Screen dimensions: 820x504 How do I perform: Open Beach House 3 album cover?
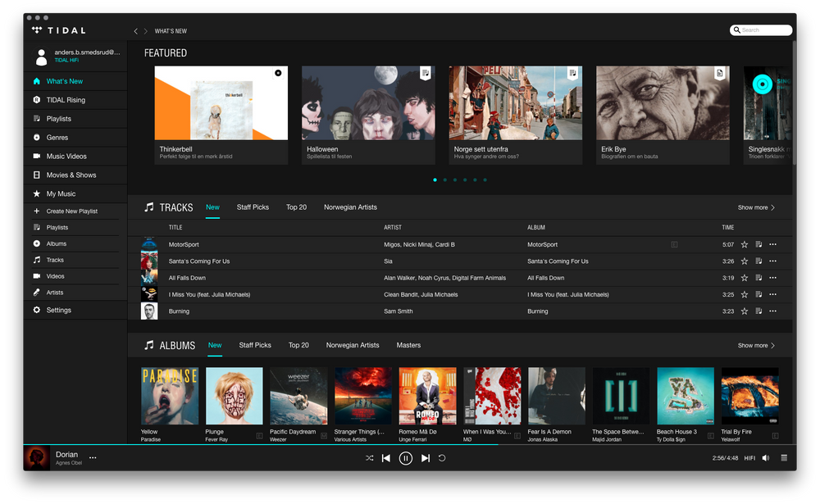(x=686, y=396)
